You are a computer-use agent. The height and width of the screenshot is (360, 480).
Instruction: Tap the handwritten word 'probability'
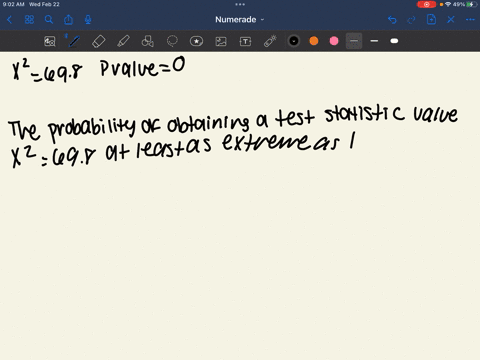[92, 129]
